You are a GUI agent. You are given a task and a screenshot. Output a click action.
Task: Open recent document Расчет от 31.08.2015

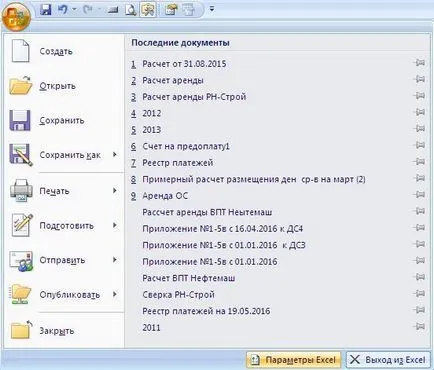[x=184, y=64]
